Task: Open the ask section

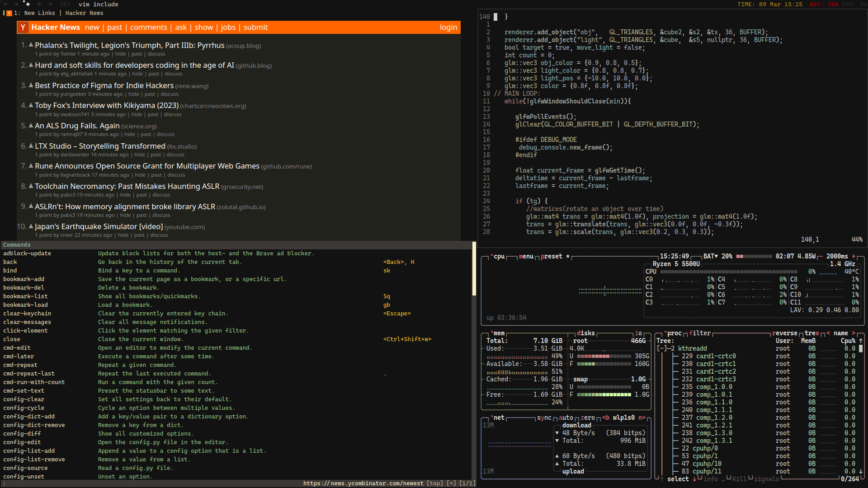Action: tap(181, 27)
